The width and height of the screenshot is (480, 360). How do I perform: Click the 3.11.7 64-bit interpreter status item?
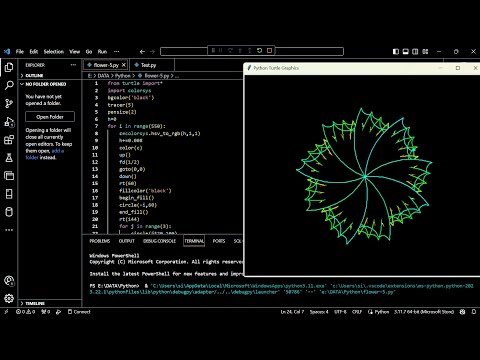pyautogui.click(x=424, y=312)
